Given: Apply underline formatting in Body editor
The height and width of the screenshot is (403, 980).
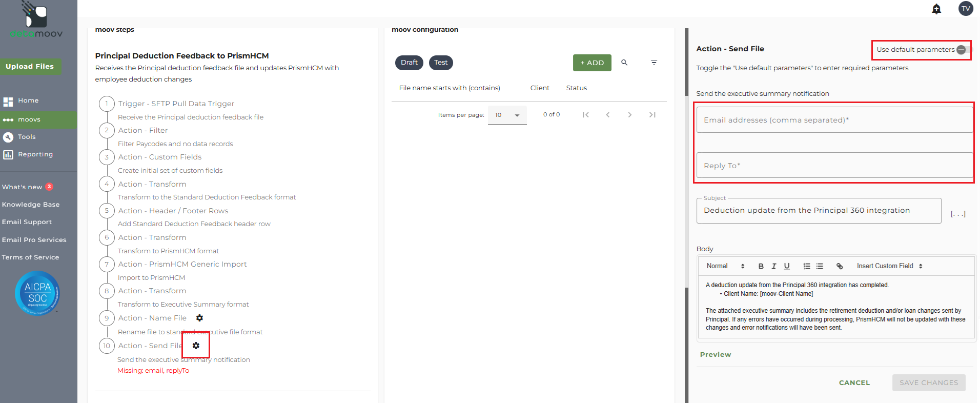Looking at the screenshot, I should [787, 266].
